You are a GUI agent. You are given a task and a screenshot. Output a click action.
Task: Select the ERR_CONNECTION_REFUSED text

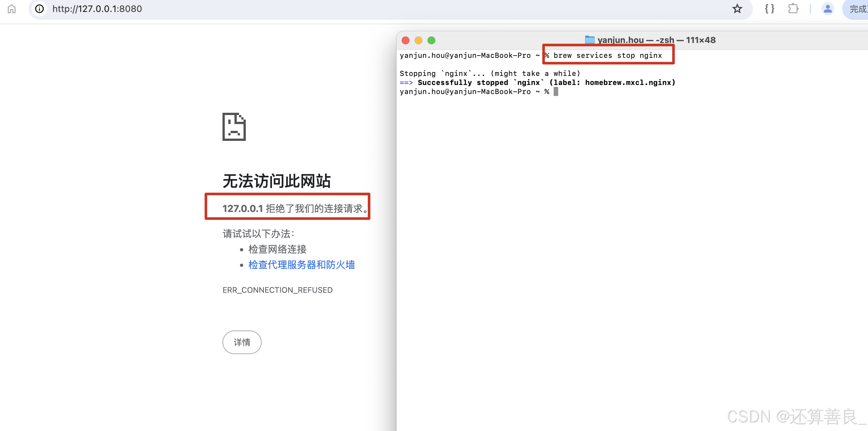[x=277, y=290]
